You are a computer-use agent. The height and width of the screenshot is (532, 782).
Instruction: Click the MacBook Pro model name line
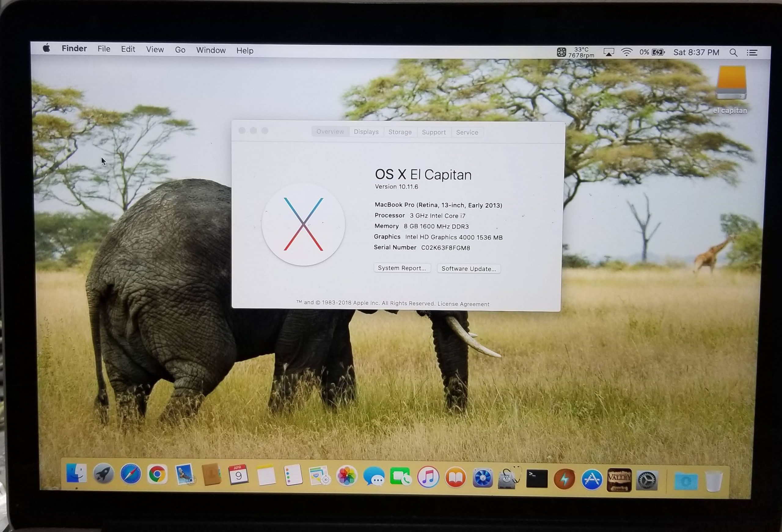click(438, 205)
